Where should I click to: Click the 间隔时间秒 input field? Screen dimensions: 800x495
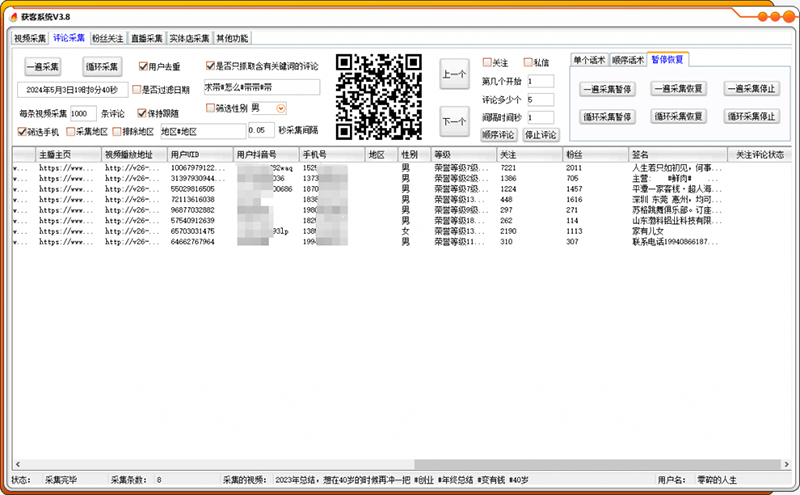[x=540, y=117]
